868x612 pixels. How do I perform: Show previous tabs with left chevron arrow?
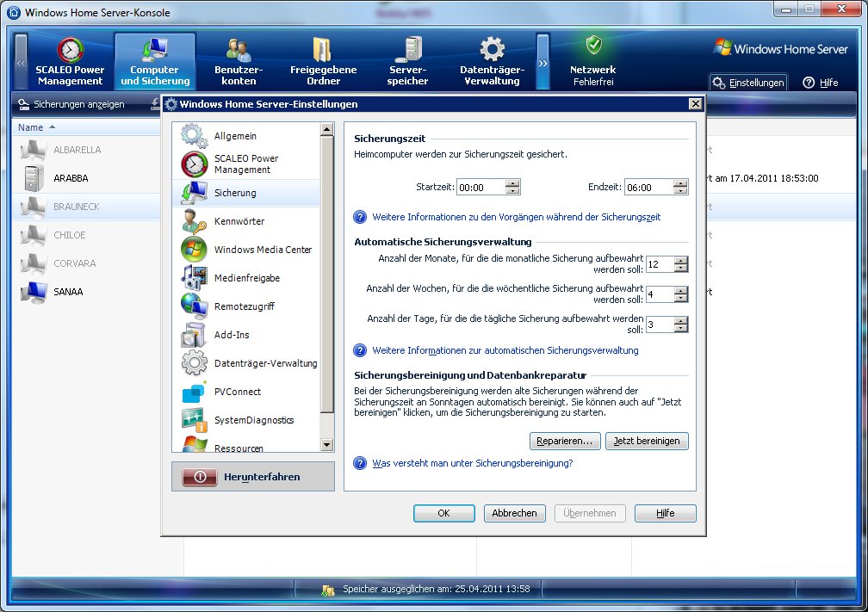tap(21, 62)
